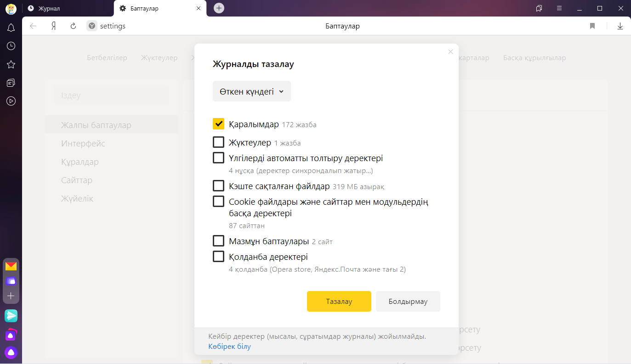Open video play icon in sidebar
The image size is (631, 364).
click(11, 101)
